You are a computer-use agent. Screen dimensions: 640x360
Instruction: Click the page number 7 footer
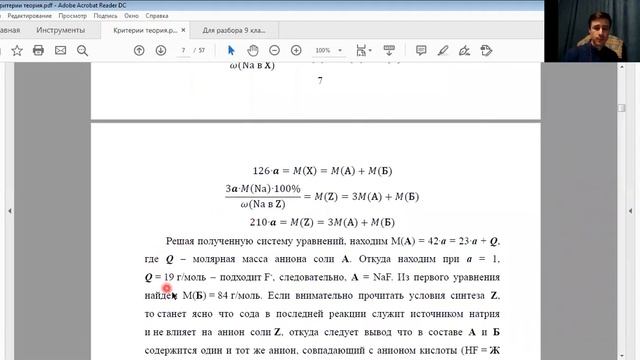click(x=320, y=80)
